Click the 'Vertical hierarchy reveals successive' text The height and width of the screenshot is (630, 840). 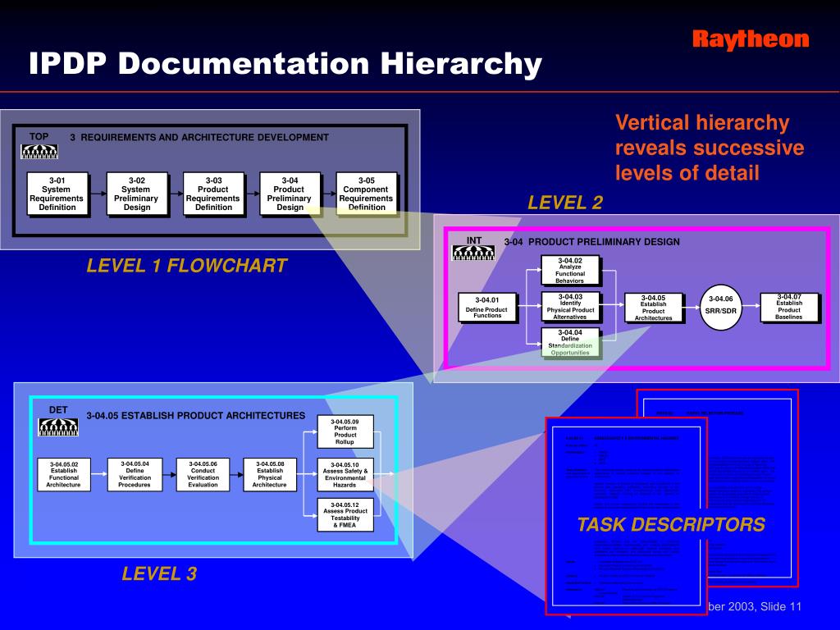click(x=710, y=135)
